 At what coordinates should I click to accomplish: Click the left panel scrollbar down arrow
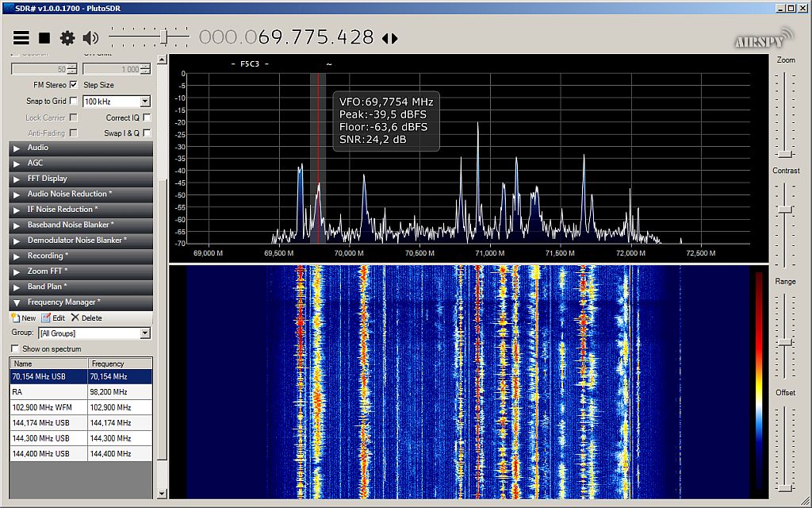162,494
